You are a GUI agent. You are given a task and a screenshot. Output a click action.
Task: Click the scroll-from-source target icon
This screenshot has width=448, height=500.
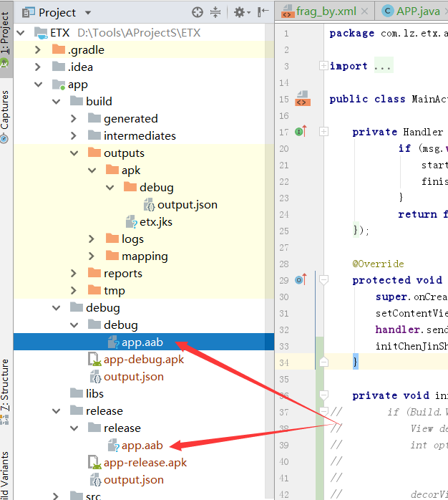(x=198, y=12)
